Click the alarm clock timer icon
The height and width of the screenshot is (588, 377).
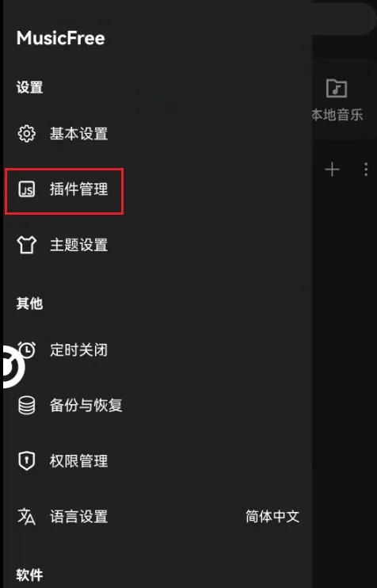click(x=27, y=349)
